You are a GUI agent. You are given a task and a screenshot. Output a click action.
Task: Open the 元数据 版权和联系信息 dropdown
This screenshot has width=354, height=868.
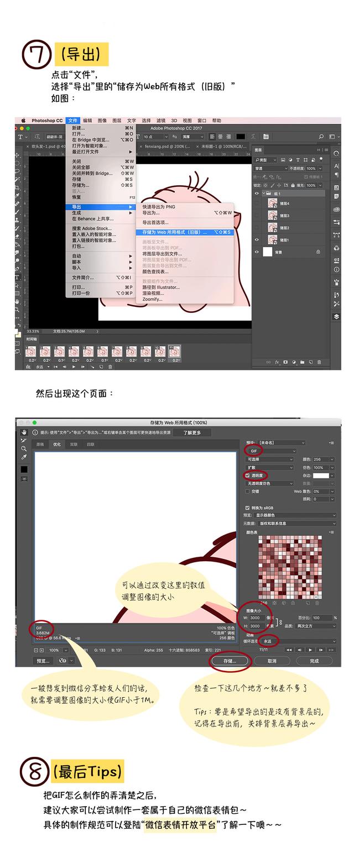tap(298, 523)
